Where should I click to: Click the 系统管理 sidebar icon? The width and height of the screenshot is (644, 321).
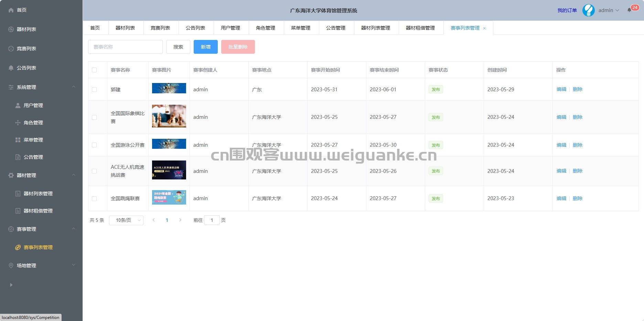pyautogui.click(x=11, y=87)
